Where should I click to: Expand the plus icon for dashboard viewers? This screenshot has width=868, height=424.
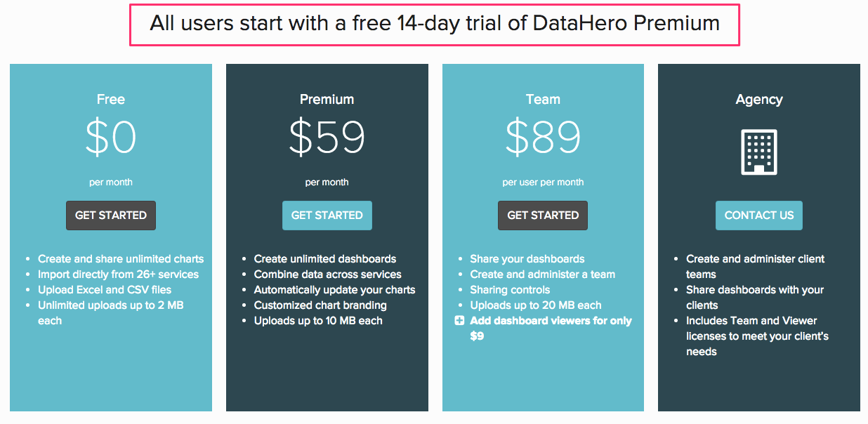pos(459,321)
